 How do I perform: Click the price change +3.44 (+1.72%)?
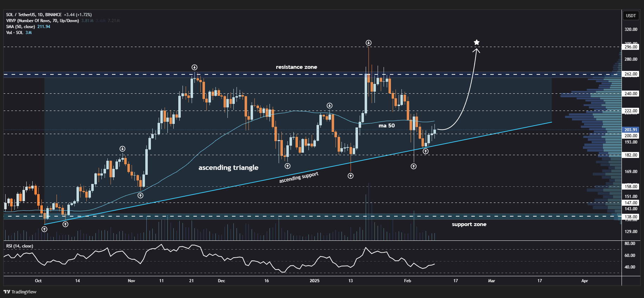tap(78, 15)
